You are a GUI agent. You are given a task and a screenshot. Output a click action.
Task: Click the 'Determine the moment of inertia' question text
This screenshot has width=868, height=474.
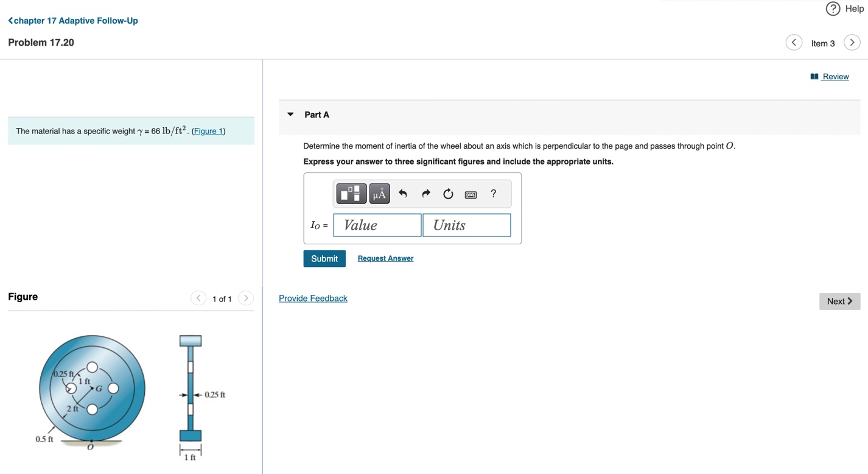[x=519, y=146]
